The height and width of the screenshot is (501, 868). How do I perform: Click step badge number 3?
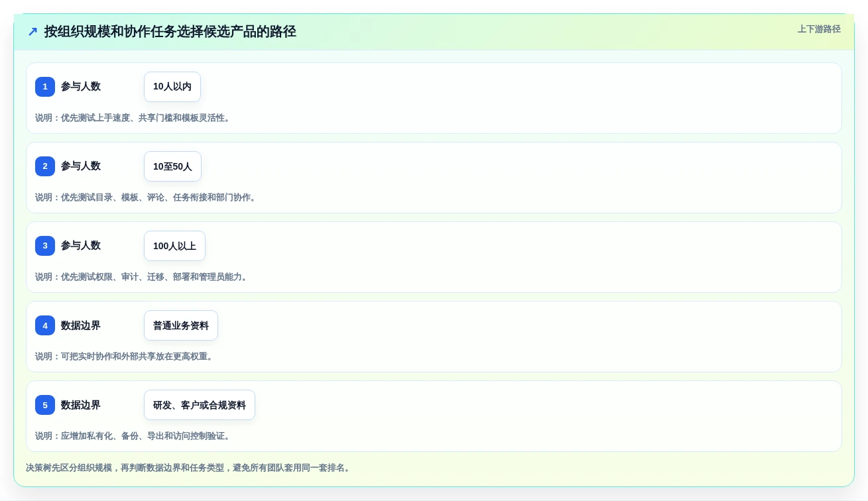point(45,246)
